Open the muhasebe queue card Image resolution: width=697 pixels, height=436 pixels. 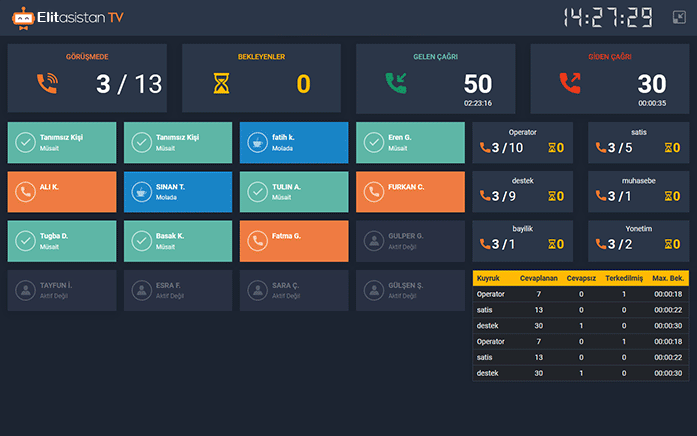[x=638, y=192]
